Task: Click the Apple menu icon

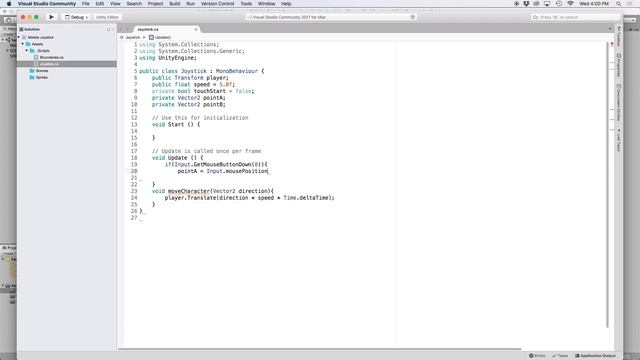Action: click(9, 4)
